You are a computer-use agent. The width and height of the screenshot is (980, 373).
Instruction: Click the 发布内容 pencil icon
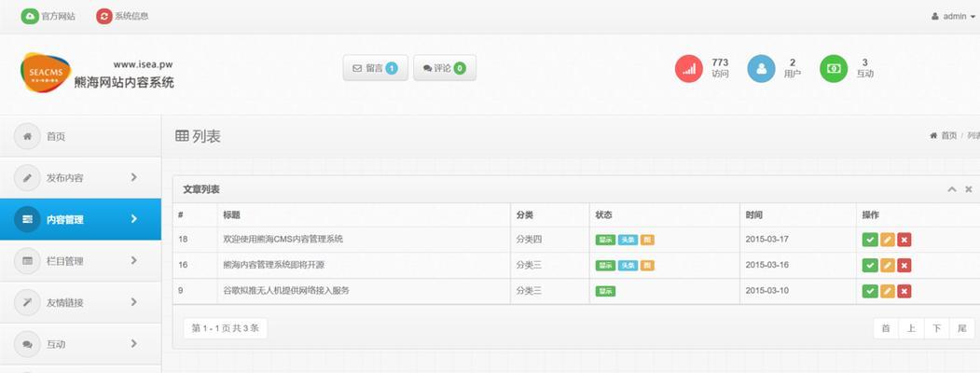[x=27, y=178]
